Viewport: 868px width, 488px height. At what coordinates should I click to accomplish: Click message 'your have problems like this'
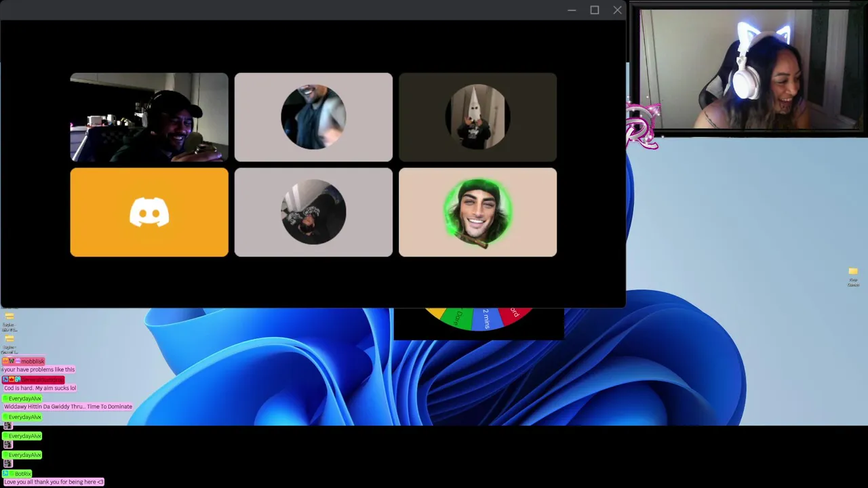38,369
